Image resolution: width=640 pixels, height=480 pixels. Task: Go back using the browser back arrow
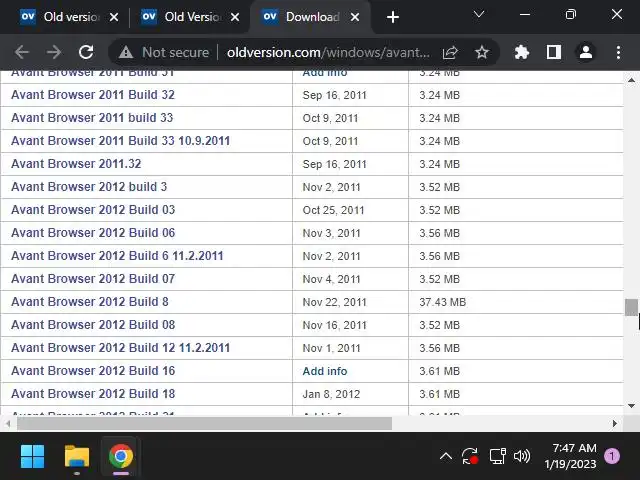(x=22, y=52)
